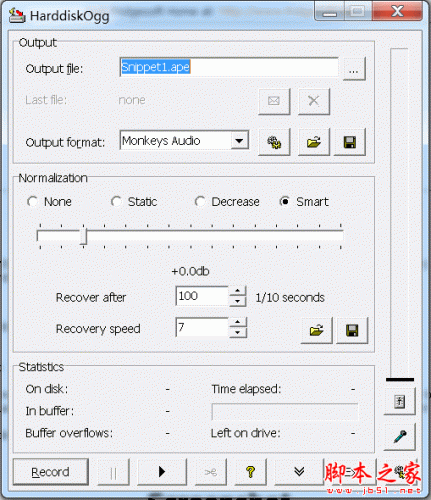
Task: Save output preset with floppy icon
Action: point(350,142)
